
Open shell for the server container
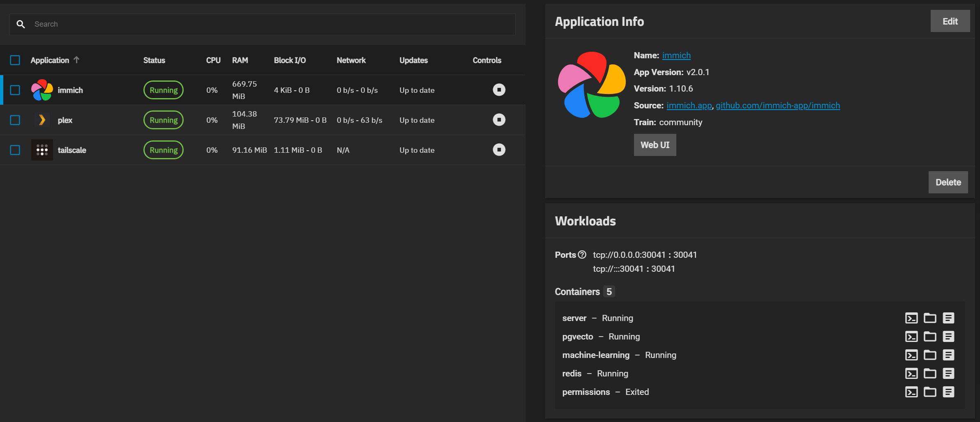point(912,318)
